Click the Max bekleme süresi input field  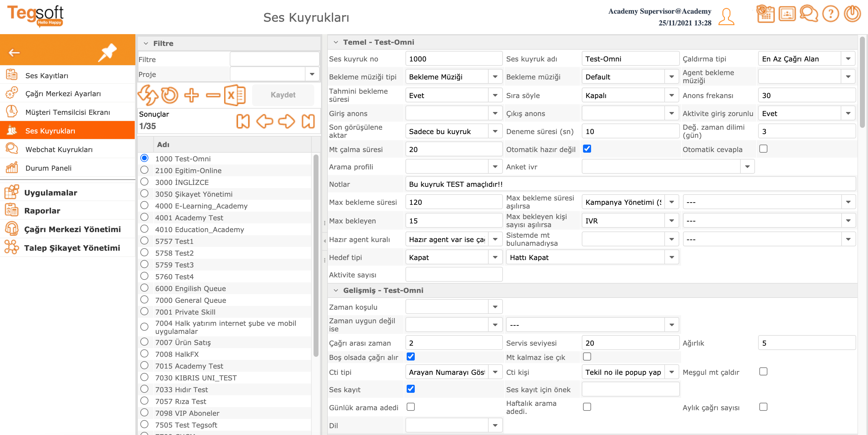453,202
